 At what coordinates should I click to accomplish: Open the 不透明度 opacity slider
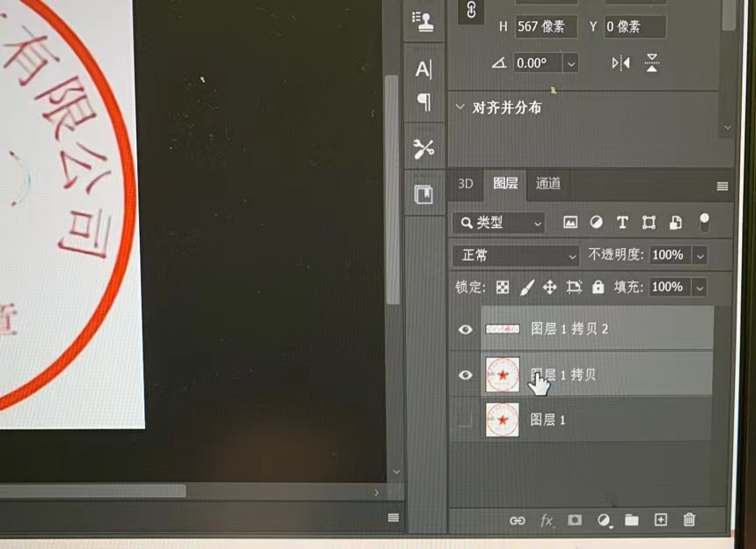(x=701, y=255)
